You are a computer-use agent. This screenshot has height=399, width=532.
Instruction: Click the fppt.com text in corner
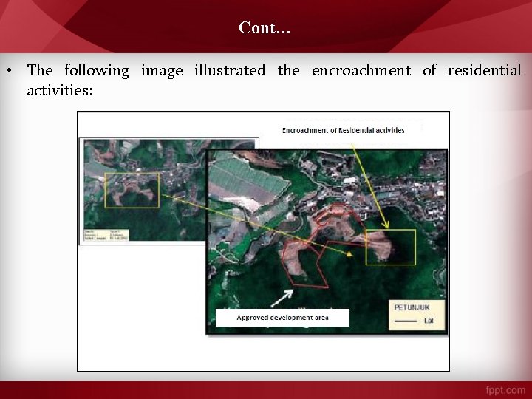(505, 390)
